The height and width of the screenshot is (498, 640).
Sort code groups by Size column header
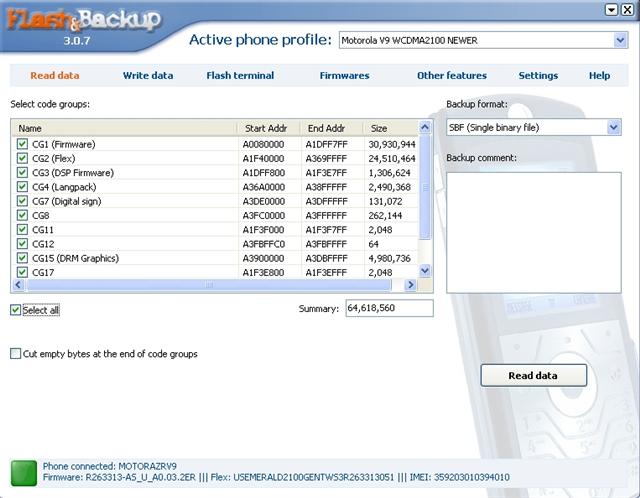[390, 128]
